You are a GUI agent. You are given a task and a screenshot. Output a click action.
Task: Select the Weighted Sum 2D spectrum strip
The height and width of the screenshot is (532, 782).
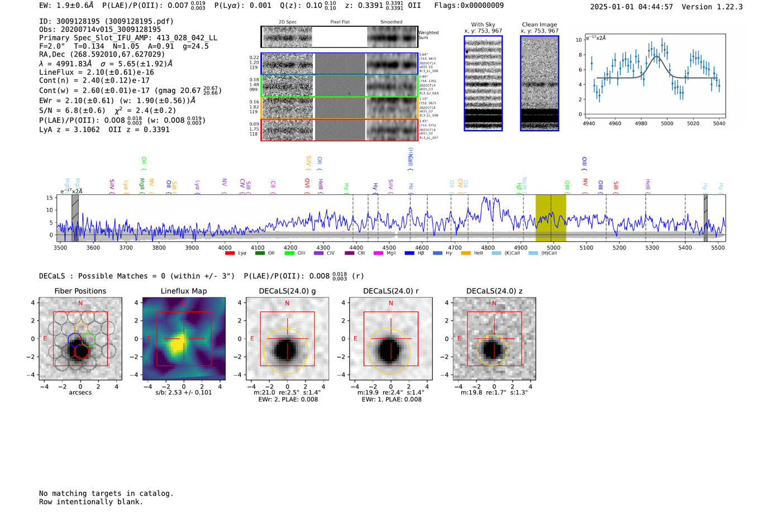tap(340, 37)
